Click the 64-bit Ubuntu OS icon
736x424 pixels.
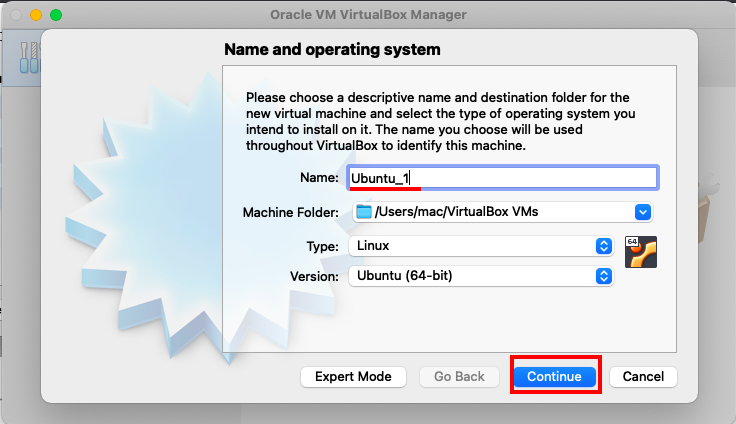tap(641, 252)
